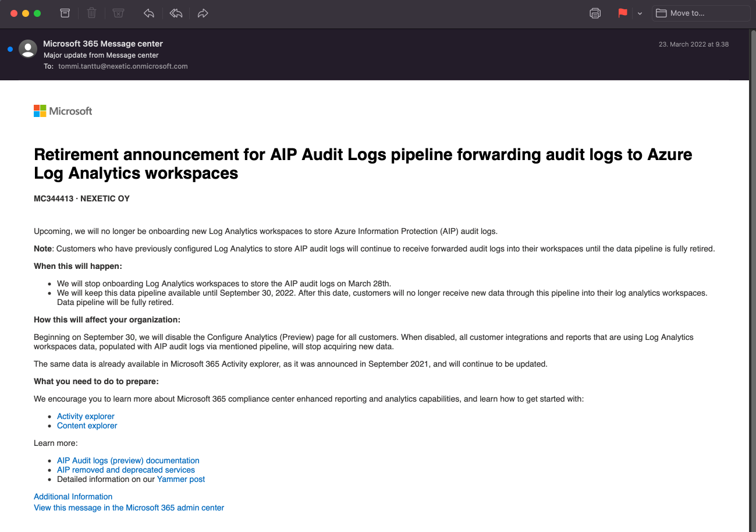
Task: Click the Retirement announcement headline
Action: [363, 164]
